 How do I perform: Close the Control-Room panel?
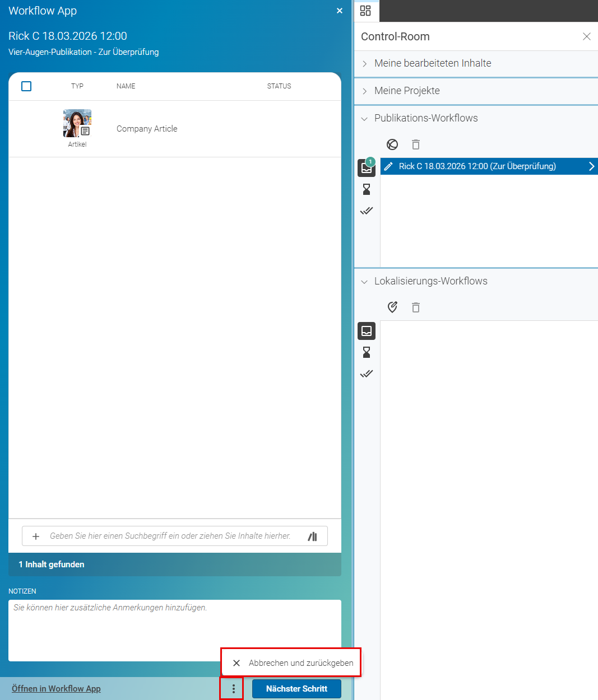(x=587, y=36)
